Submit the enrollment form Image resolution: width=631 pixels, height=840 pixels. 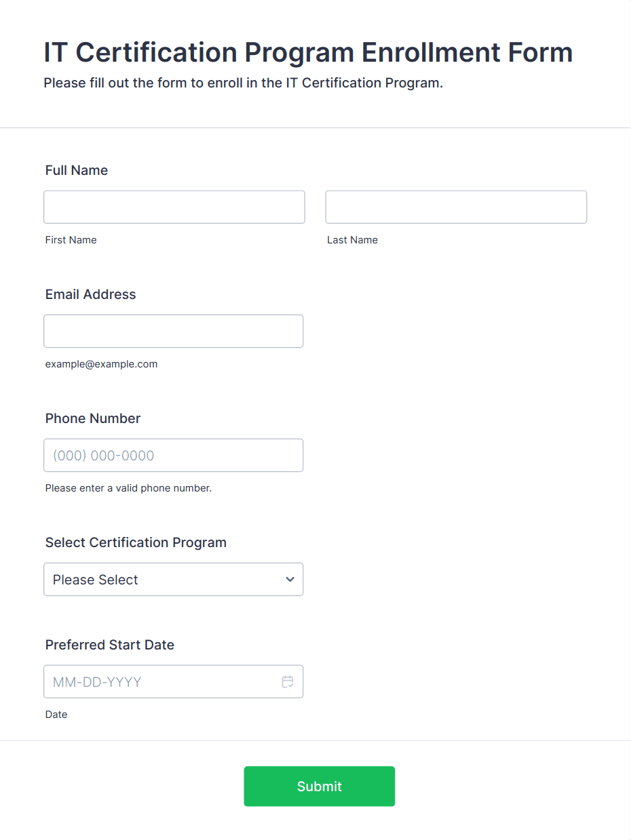tap(319, 786)
